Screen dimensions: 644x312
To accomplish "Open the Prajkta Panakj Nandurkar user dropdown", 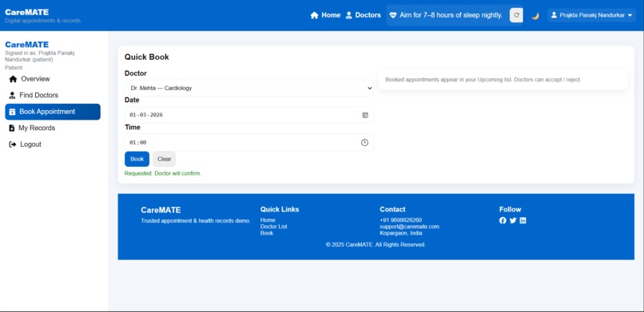I will pos(591,15).
